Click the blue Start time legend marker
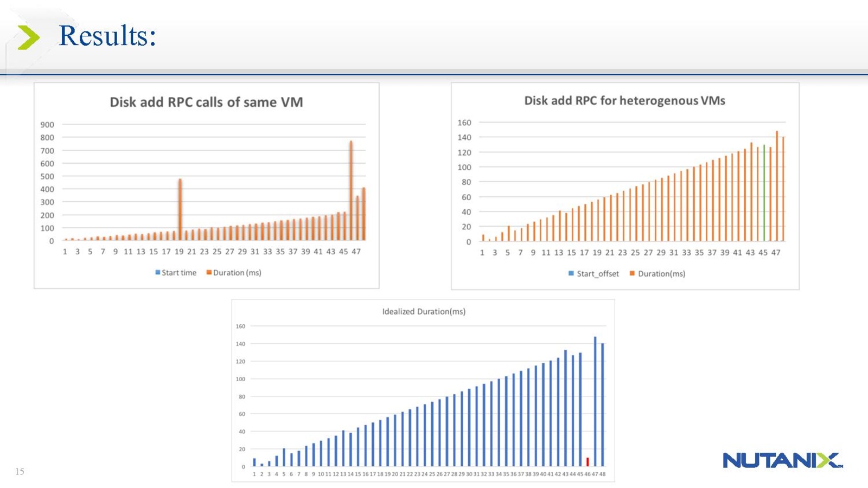 pyautogui.click(x=157, y=272)
